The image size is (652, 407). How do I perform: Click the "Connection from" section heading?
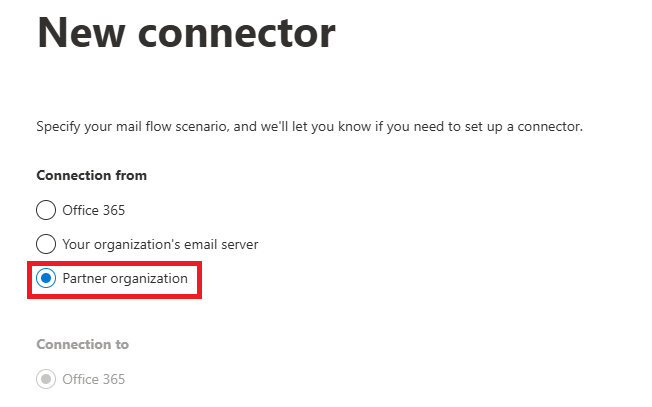[x=91, y=175]
